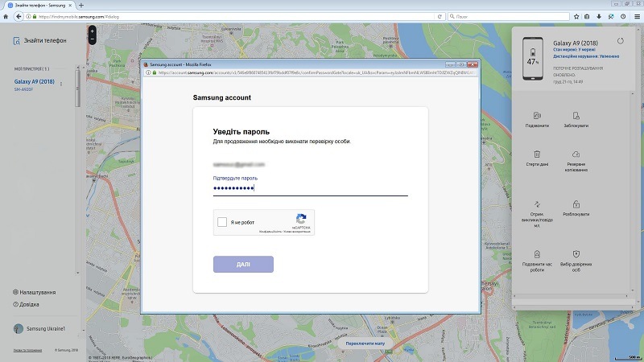Viewport: 644px width, 362px height.
Task: Open Налаштування settings
Action: 34,292
